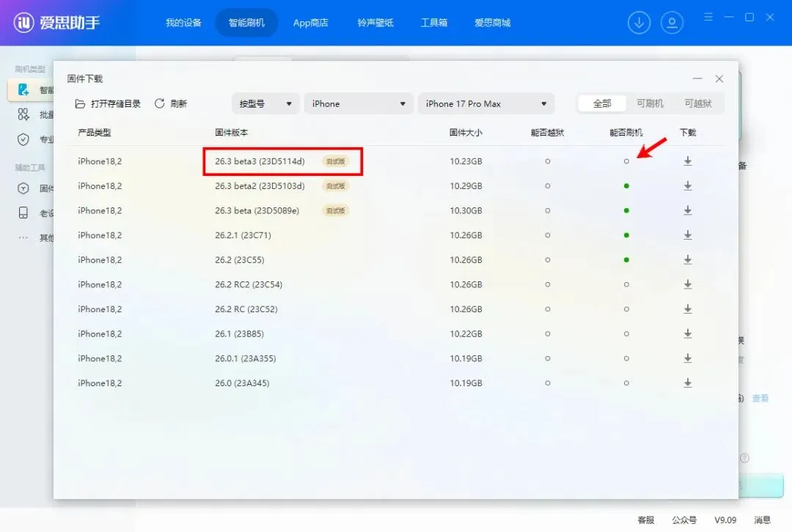Click the 爱思助手 logo
Screen dimensions: 792x532
tap(56, 23)
